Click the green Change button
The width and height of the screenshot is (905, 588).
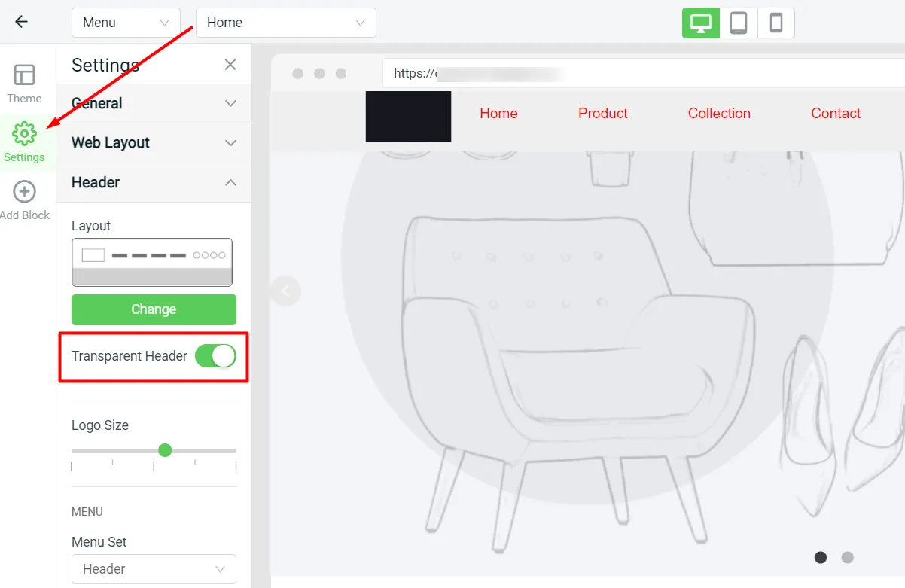click(154, 309)
